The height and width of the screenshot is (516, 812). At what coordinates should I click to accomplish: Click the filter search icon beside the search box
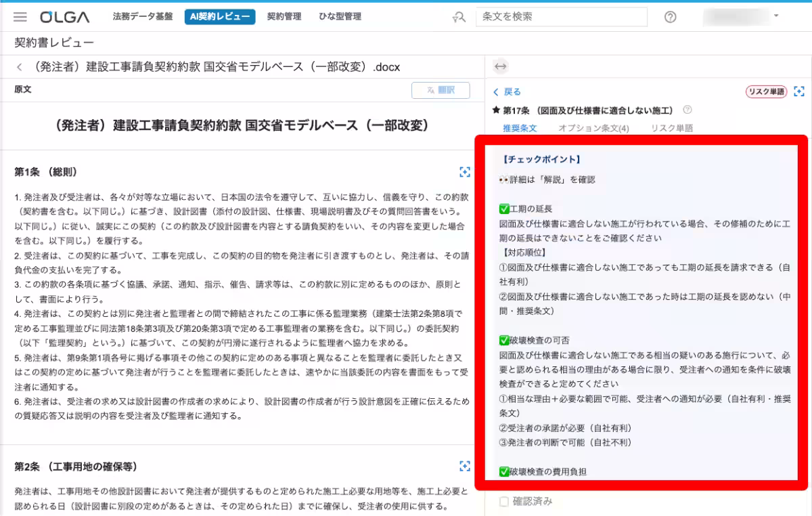pos(459,17)
